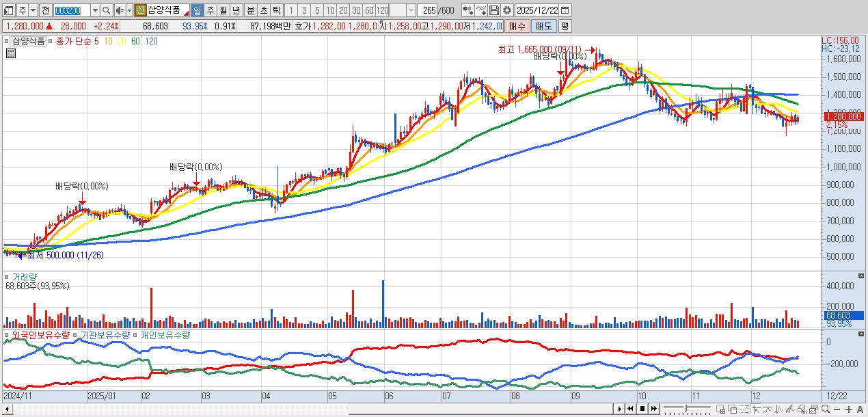Click the 매수 buy button
Viewport: 868px width, 417px height.
[x=517, y=26]
